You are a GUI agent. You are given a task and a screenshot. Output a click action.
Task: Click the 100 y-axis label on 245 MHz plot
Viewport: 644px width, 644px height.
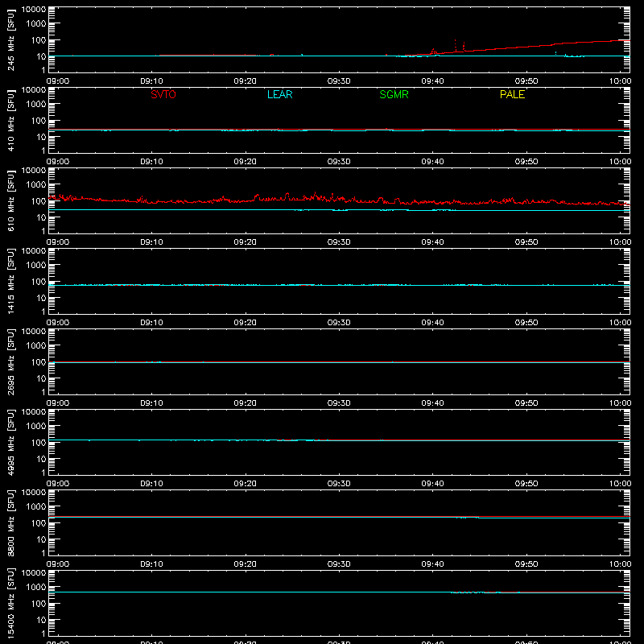[x=39, y=40]
